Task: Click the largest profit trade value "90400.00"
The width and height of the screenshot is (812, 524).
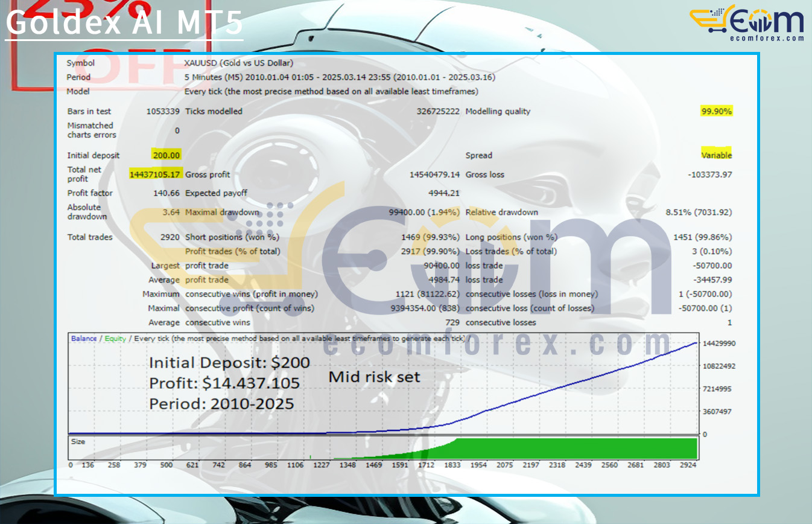Action: [x=442, y=266]
